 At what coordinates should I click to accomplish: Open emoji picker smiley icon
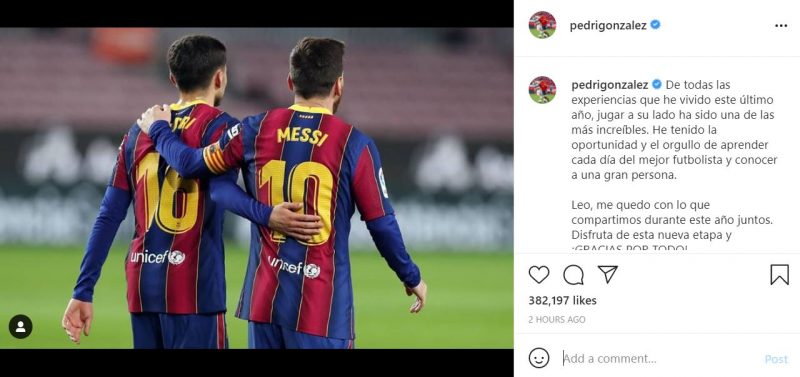539,358
